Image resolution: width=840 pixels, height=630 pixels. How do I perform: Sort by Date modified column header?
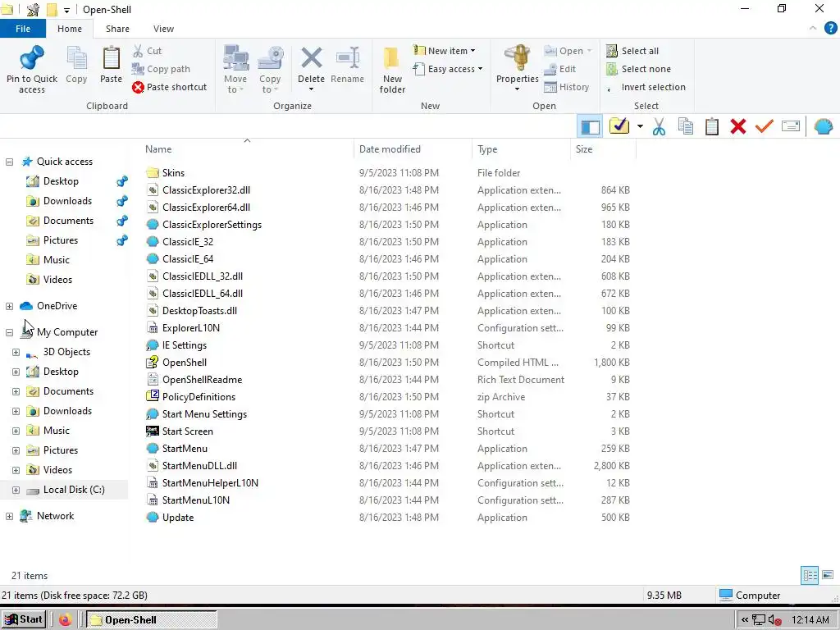[x=413, y=149]
